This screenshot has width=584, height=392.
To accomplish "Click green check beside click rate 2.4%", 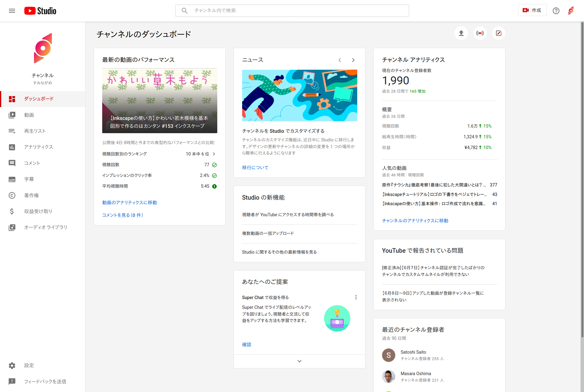I will 215,176.
